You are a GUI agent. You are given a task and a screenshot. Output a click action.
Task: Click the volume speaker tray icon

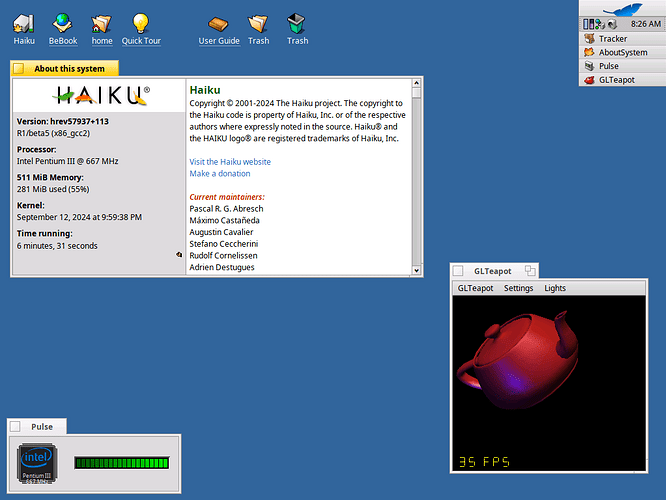612,24
